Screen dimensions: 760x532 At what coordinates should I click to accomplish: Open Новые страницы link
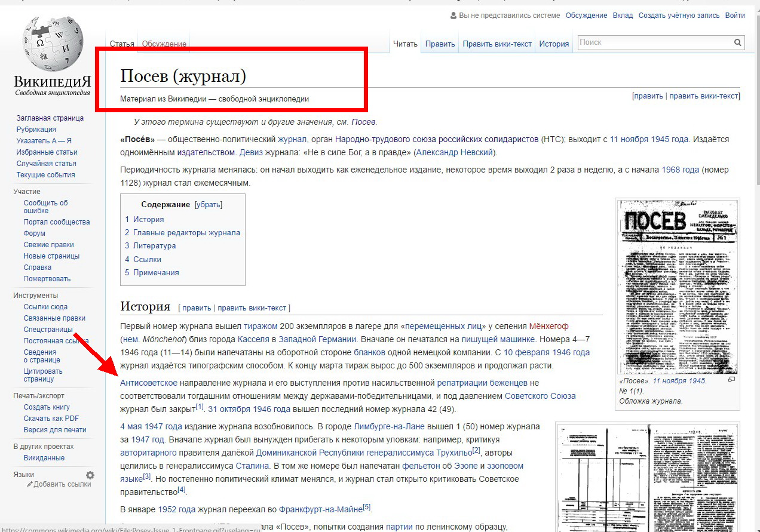tap(51, 256)
